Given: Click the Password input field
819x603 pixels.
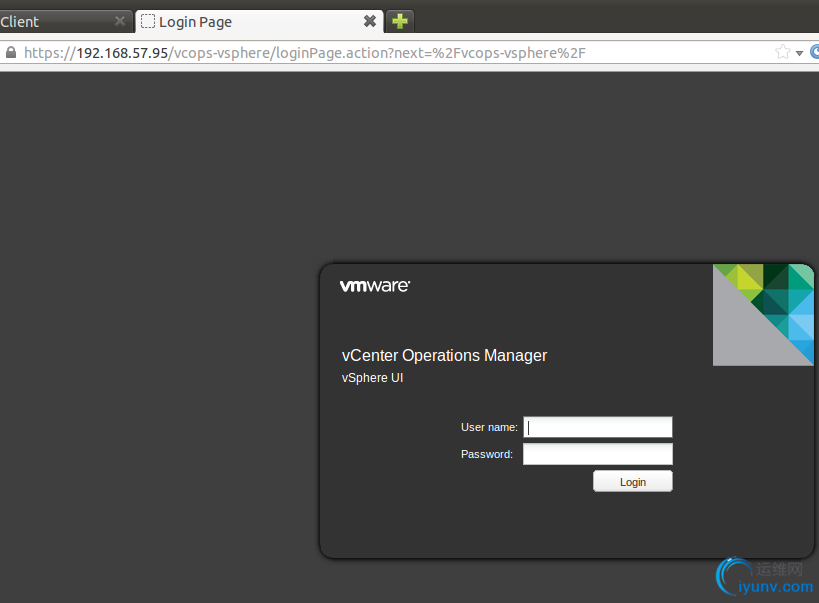Looking at the screenshot, I should click(x=598, y=454).
